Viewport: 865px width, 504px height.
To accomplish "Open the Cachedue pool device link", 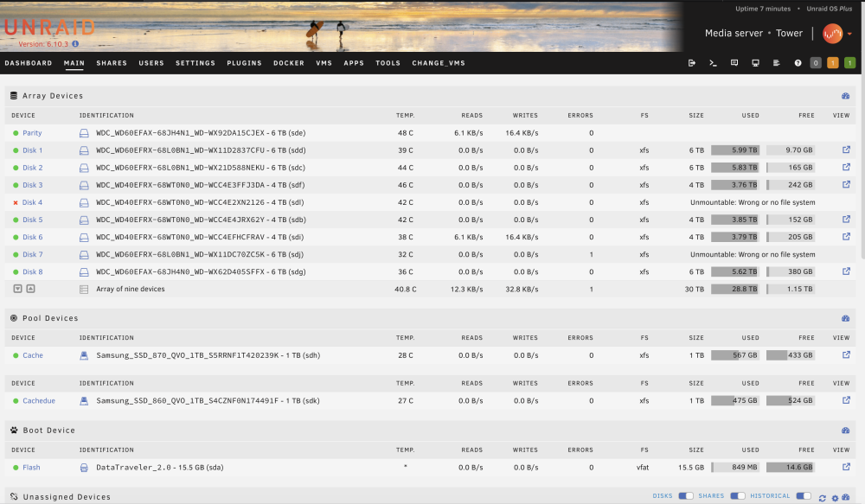I will [39, 400].
